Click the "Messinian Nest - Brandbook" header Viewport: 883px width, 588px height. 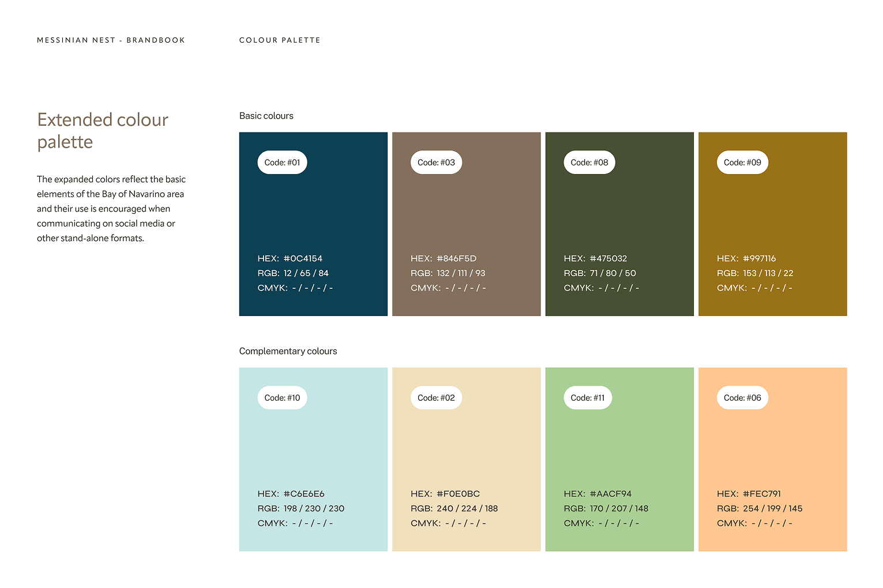111,40
